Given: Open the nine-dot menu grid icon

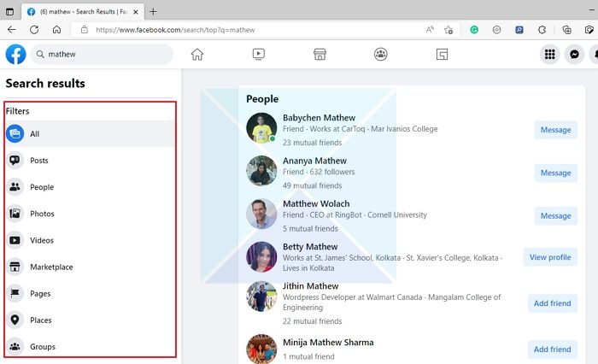Looking at the screenshot, I should point(549,54).
